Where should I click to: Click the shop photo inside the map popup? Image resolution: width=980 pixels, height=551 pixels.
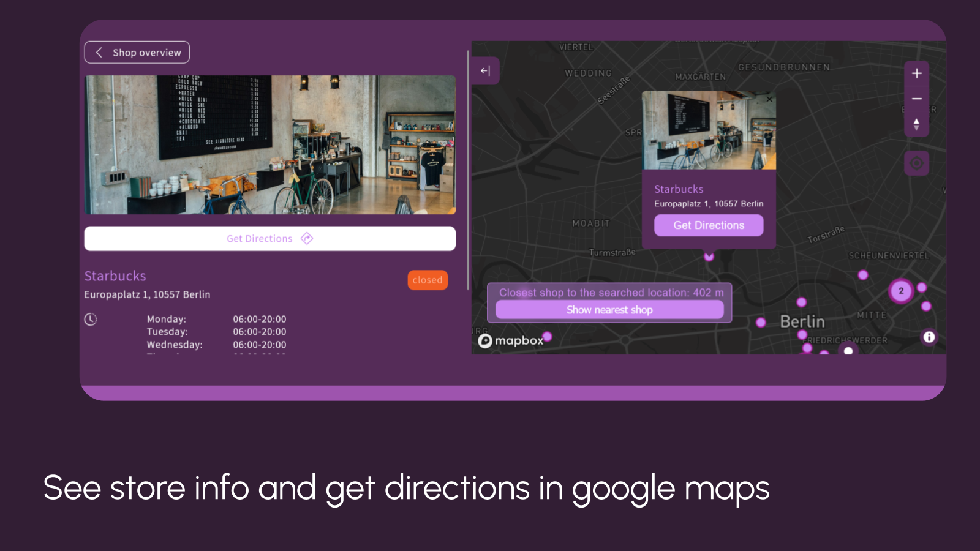pos(709,130)
